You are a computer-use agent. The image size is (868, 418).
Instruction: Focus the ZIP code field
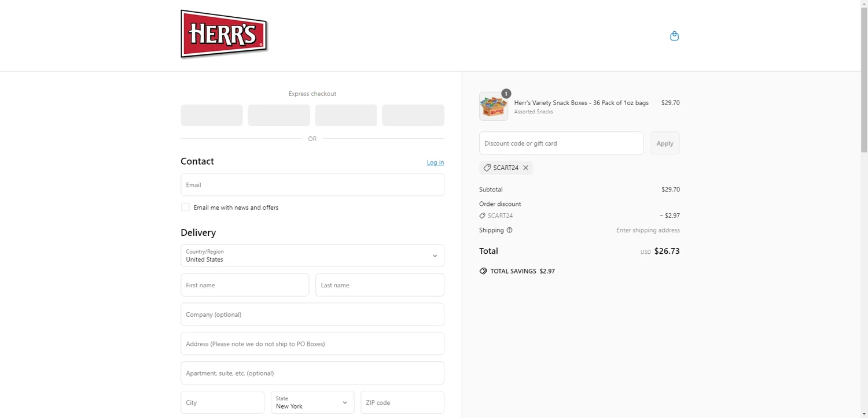pyautogui.click(x=402, y=402)
